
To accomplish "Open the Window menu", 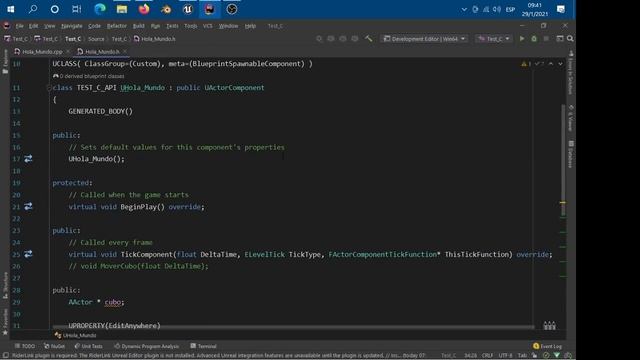I will 228,26.
